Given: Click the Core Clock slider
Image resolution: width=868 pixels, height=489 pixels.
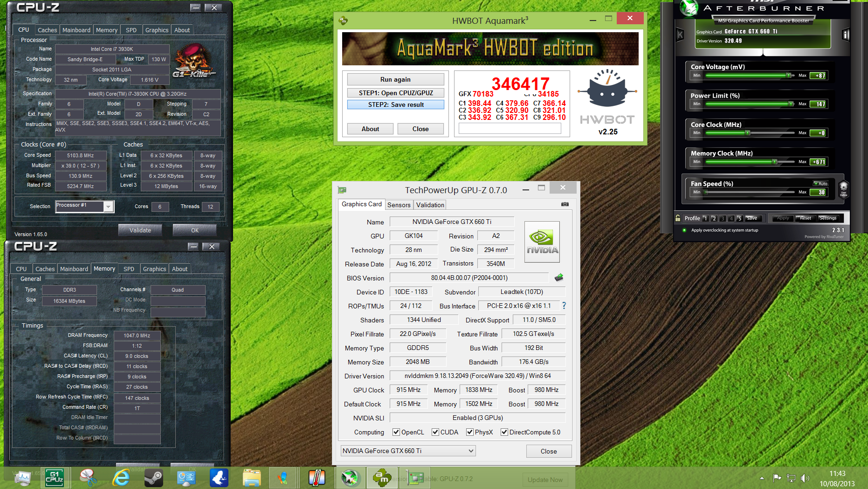Looking at the screenshot, I should pyautogui.click(x=750, y=133).
